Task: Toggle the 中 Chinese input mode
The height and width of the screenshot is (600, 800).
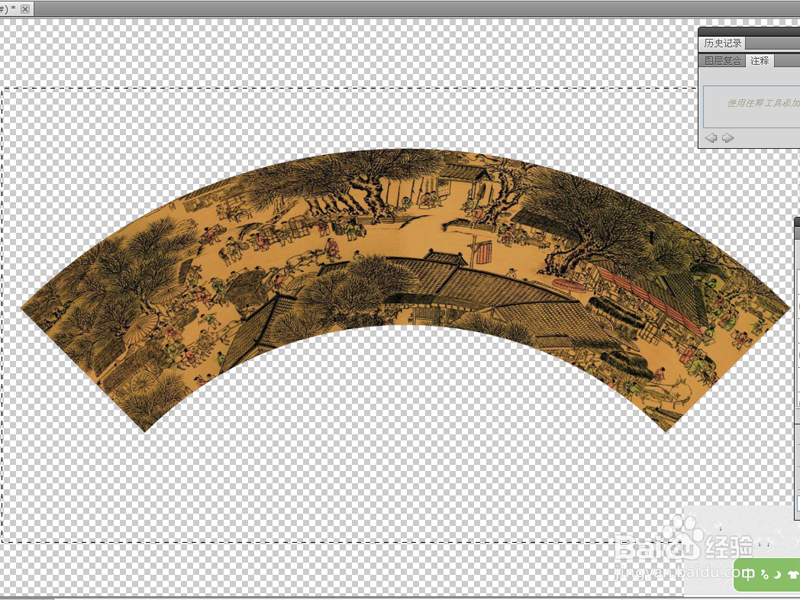Action: pos(747,574)
